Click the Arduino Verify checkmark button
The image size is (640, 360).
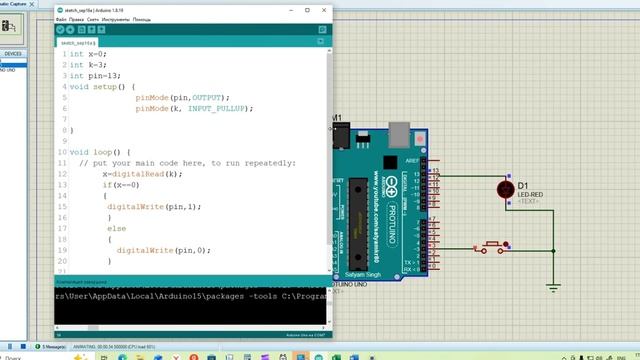60,30
